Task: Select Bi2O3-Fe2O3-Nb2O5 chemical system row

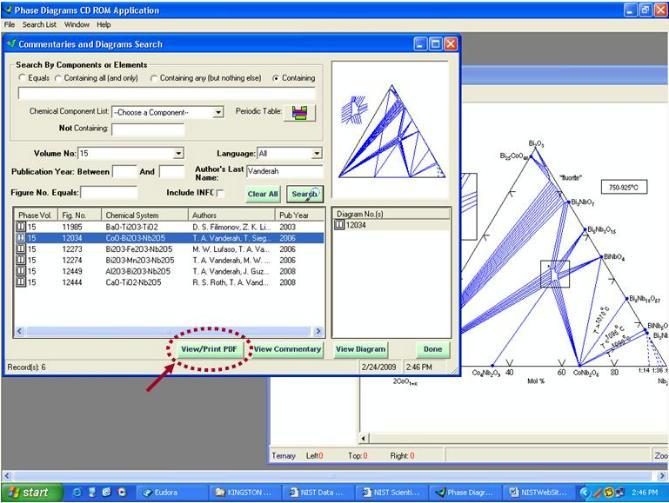Action: [x=169, y=249]
